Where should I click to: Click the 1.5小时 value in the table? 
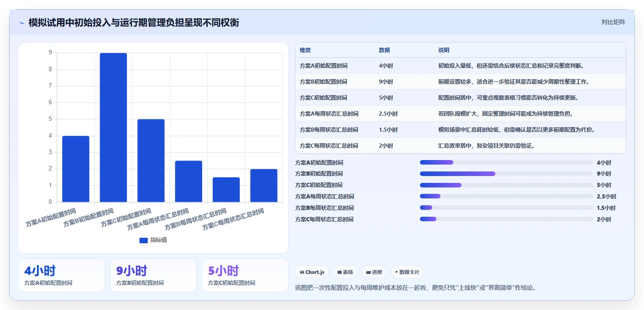pyautogui.click(x=388, y=130)
